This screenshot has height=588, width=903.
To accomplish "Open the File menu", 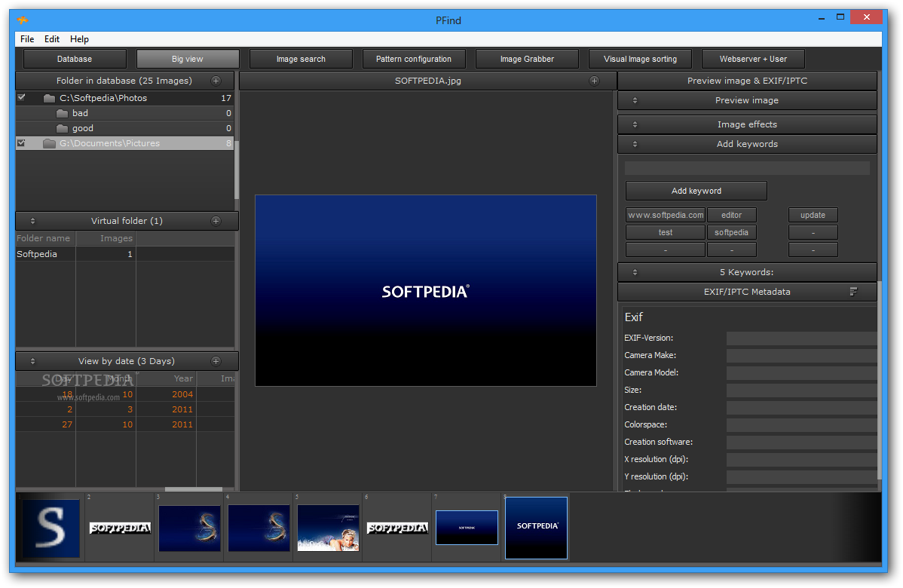I will 27,39.
